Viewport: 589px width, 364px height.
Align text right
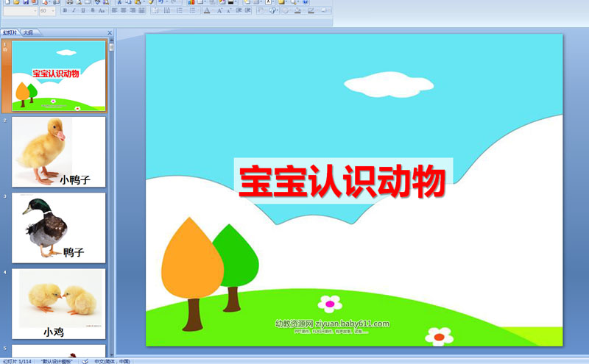coord(133,10)
